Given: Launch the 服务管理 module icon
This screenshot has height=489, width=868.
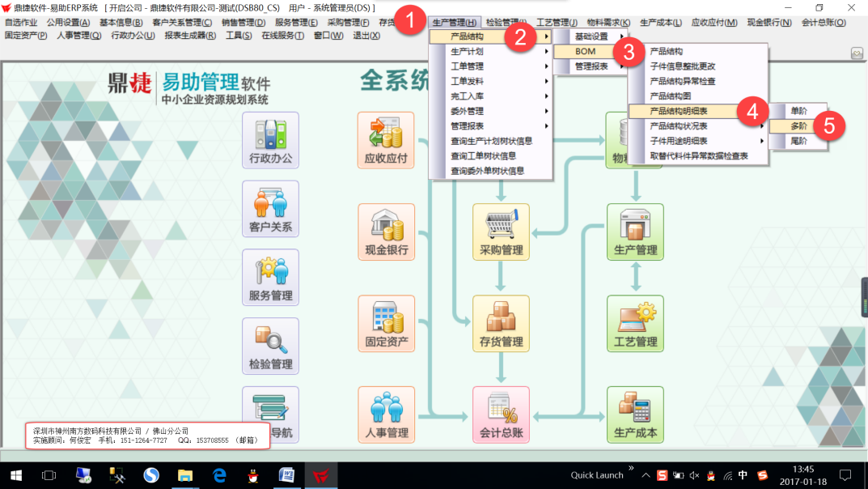Looking at the screenshot, I should tap(270, 278).
